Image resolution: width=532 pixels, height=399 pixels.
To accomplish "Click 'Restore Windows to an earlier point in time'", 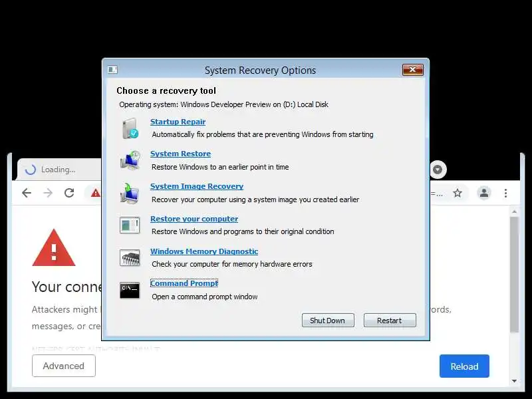I will coord(220,167).
